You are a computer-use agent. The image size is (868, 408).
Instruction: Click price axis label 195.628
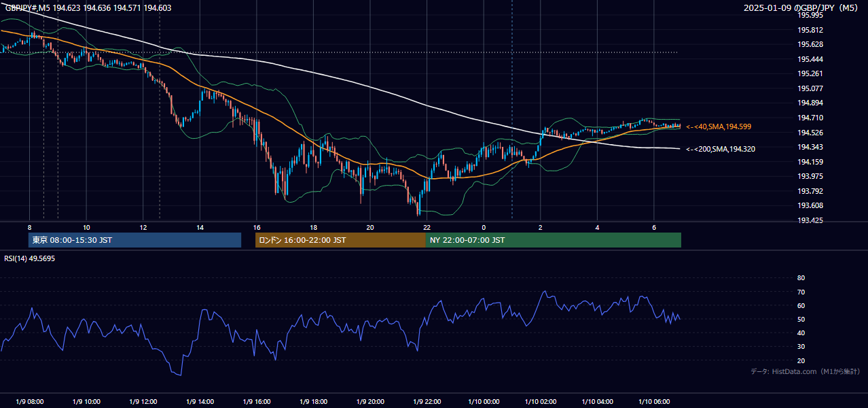click(810, 44)
